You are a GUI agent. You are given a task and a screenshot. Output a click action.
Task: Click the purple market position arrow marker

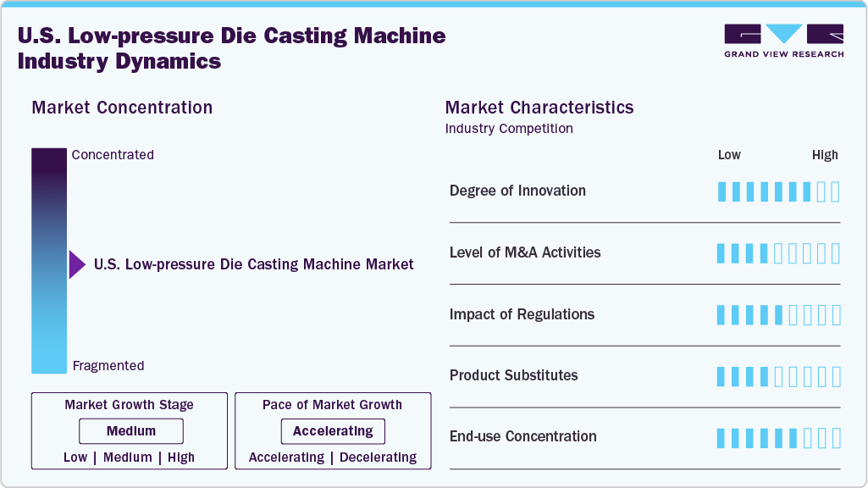[x=76, y=264]
